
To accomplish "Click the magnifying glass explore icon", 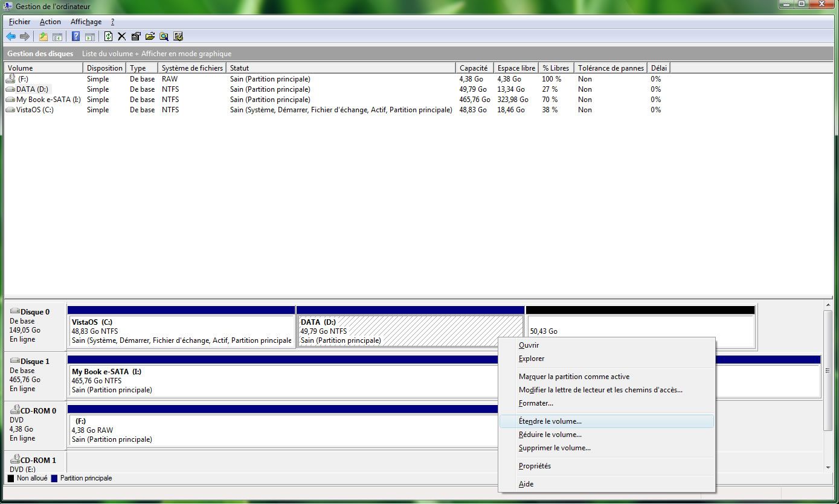I will (164, 36).
